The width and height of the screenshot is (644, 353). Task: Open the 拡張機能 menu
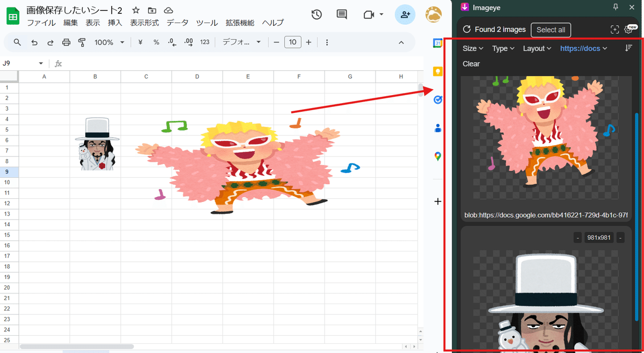[240, 23]
